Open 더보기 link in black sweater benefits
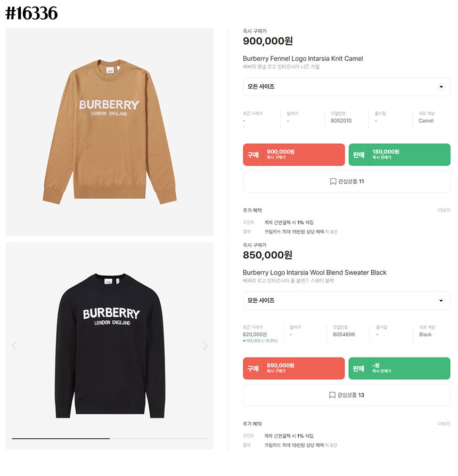458x476 pixels. [x=444, y=423]
